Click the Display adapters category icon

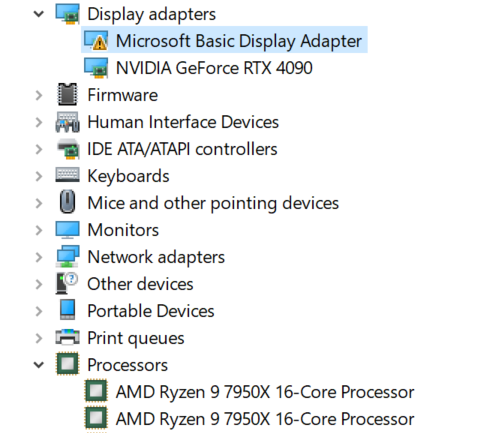click(x=68, y=14)
